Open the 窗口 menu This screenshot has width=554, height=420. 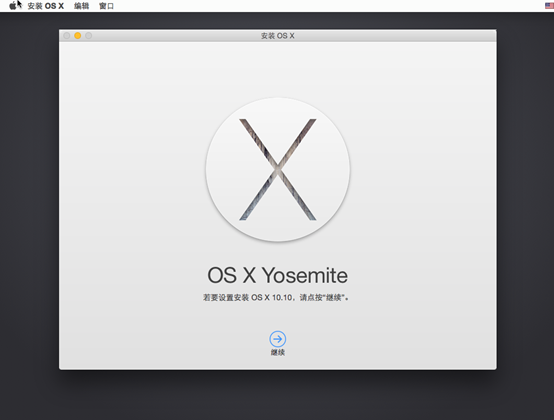pos(106,6)
